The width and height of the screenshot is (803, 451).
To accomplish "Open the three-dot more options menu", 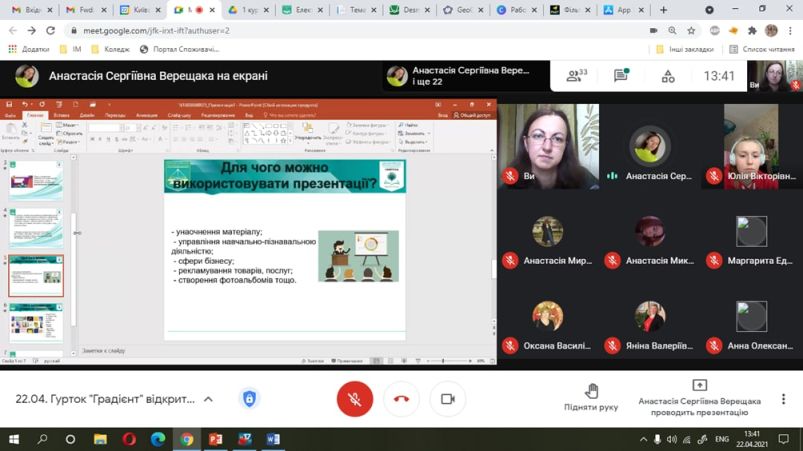I will [x=783, y=399].
